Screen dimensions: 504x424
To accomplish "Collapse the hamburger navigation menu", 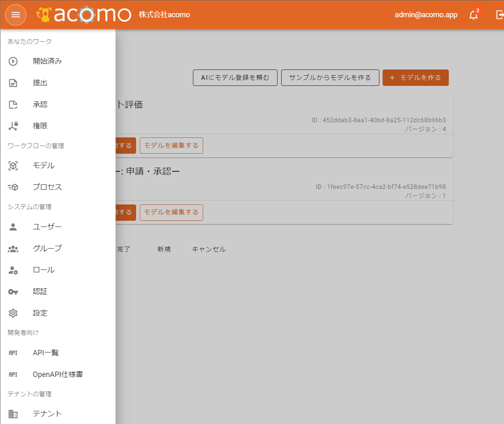I will 16,15.
